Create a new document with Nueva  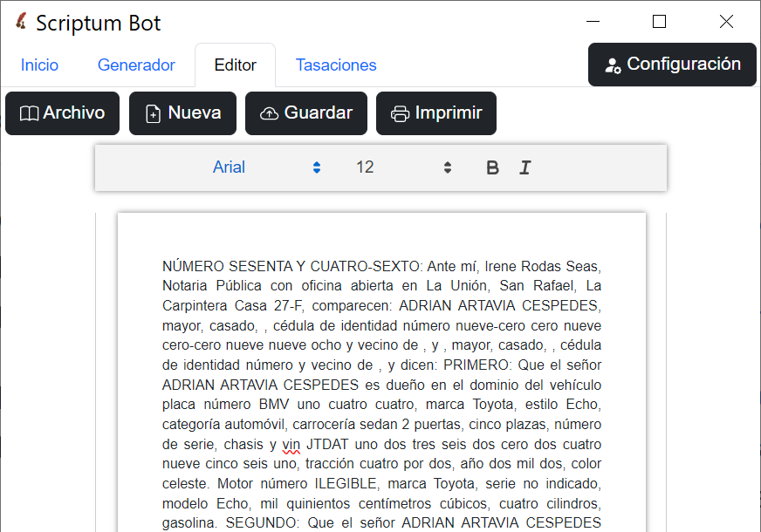tap(182, 113)
